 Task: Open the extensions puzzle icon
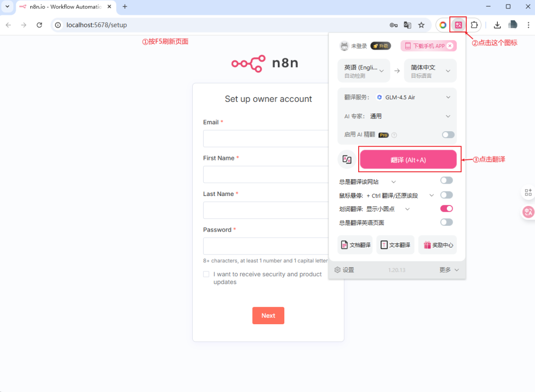coord(474,25)
